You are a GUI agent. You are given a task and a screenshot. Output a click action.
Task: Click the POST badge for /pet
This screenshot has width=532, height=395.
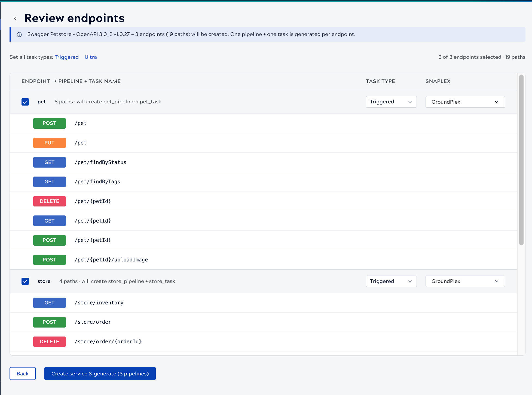[50, 123]
